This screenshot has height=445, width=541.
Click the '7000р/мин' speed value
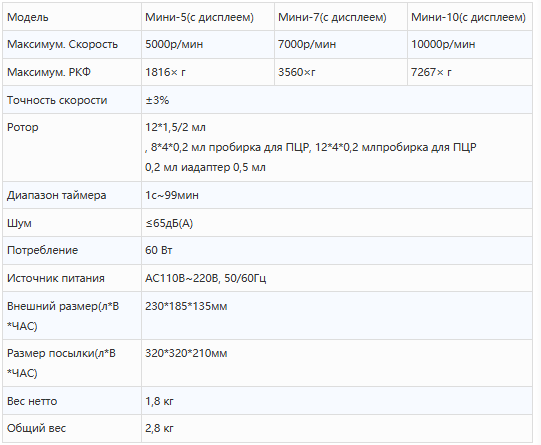point(307,44)
